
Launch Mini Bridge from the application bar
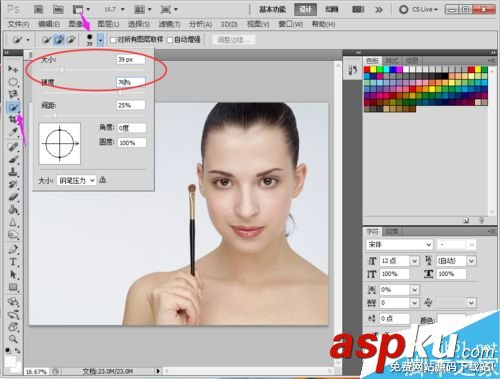point(58,9)
